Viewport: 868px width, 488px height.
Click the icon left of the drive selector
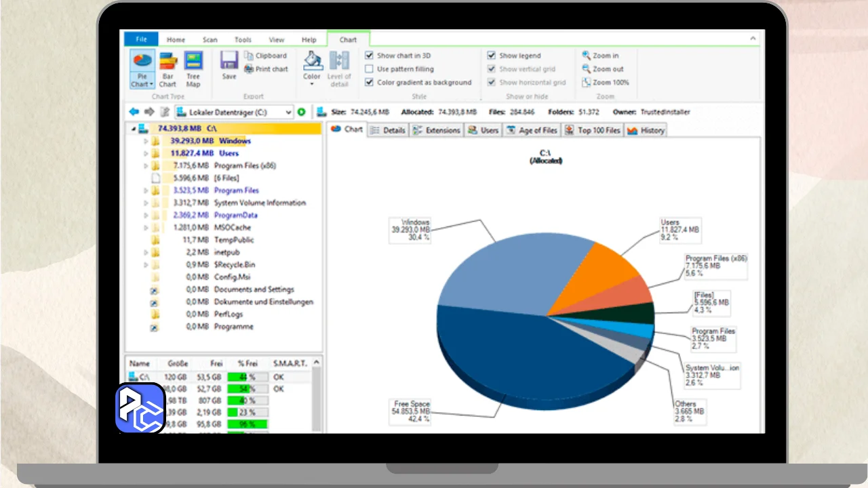[x=164, y=112]
